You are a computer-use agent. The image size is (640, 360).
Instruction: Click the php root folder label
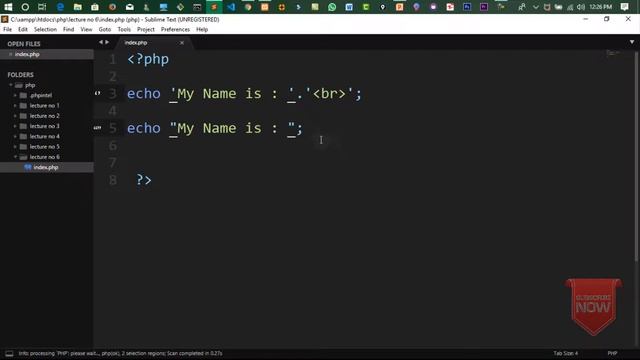(30, 85)
